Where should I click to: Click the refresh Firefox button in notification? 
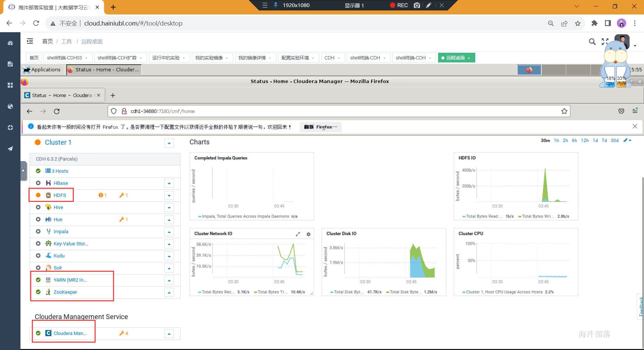coord(321,127)
